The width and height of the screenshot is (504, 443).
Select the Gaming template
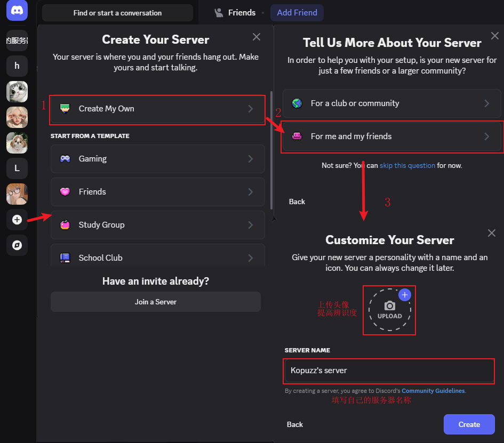pyautogui.click(x=157, y=159)
